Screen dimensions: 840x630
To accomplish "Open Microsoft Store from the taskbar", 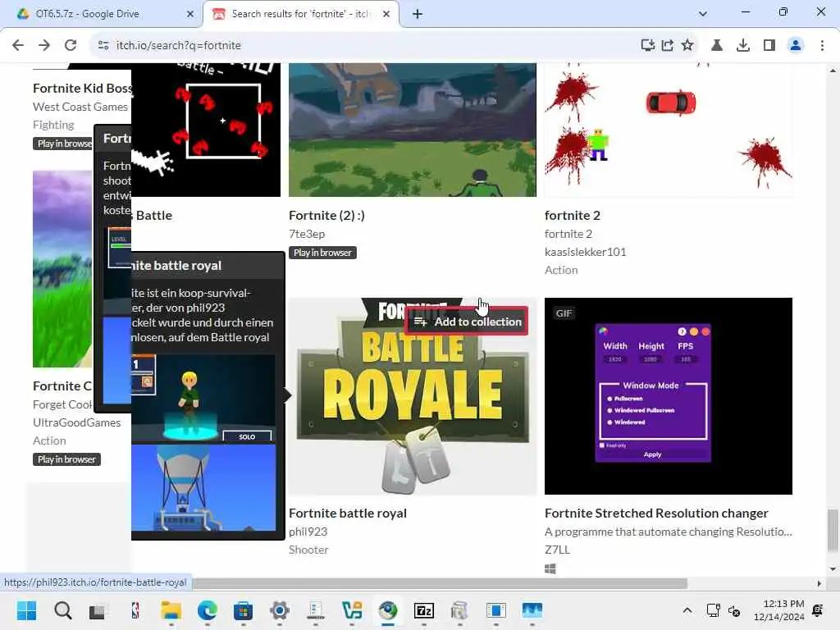I will pyautogui.click(x=243, y=610).
